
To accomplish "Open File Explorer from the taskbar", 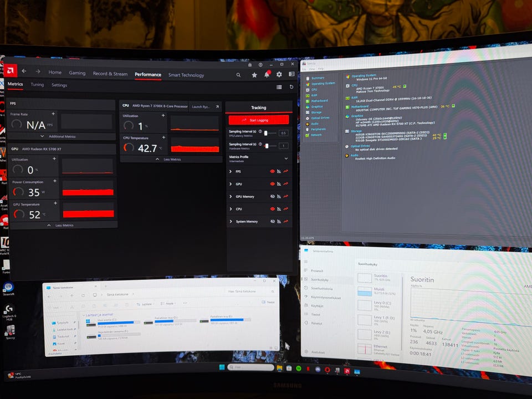I will 279,368.
